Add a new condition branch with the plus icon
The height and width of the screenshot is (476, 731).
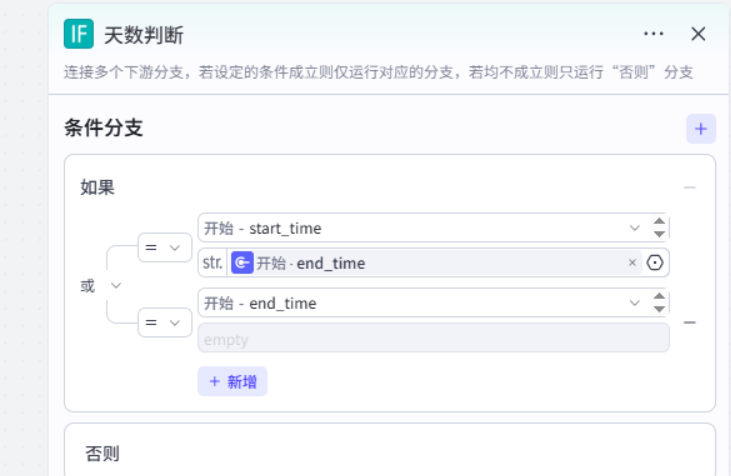point(700,129)
